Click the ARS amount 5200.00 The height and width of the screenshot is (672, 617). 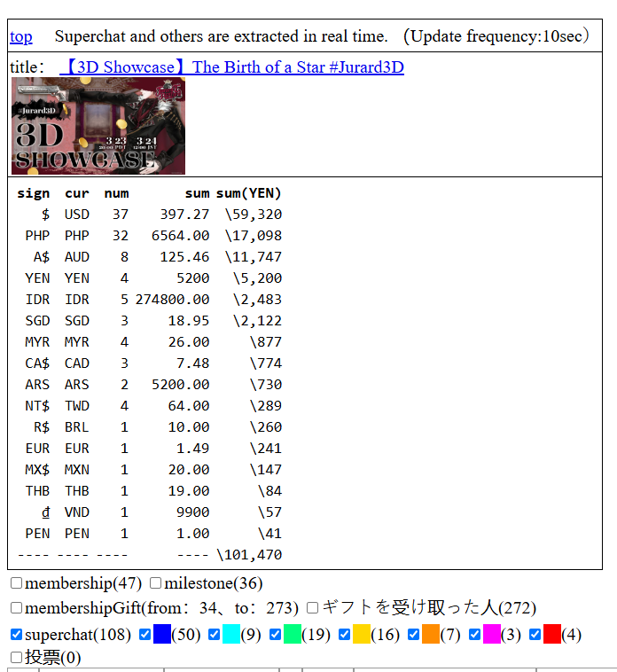pos(180,385)
